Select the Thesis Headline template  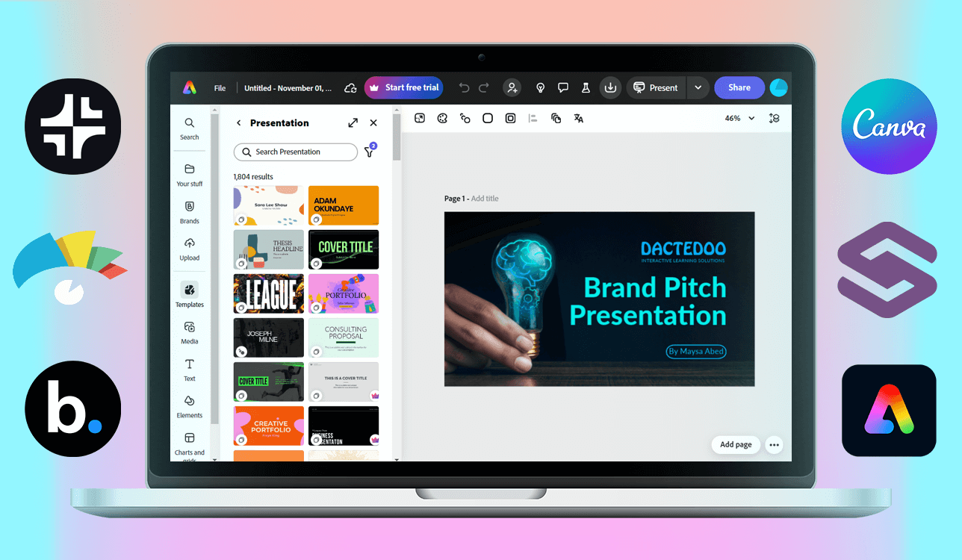[269, 249]
